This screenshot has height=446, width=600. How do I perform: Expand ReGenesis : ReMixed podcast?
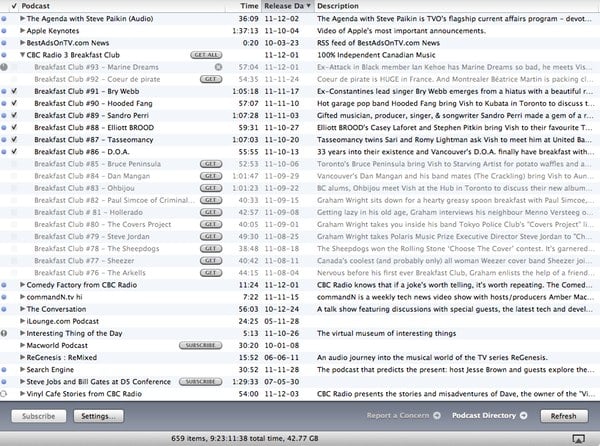pyautogui.click(x=23, y=358)
